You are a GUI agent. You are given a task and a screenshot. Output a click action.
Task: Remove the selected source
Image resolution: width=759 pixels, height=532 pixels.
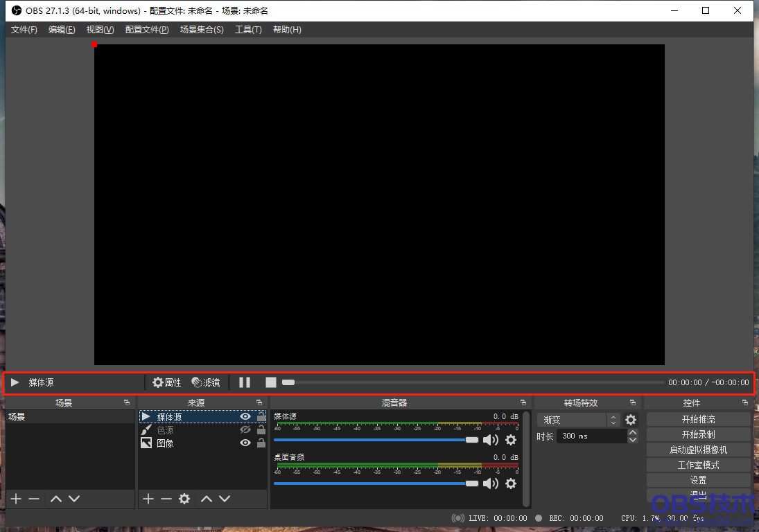click(x=166, y=499)
